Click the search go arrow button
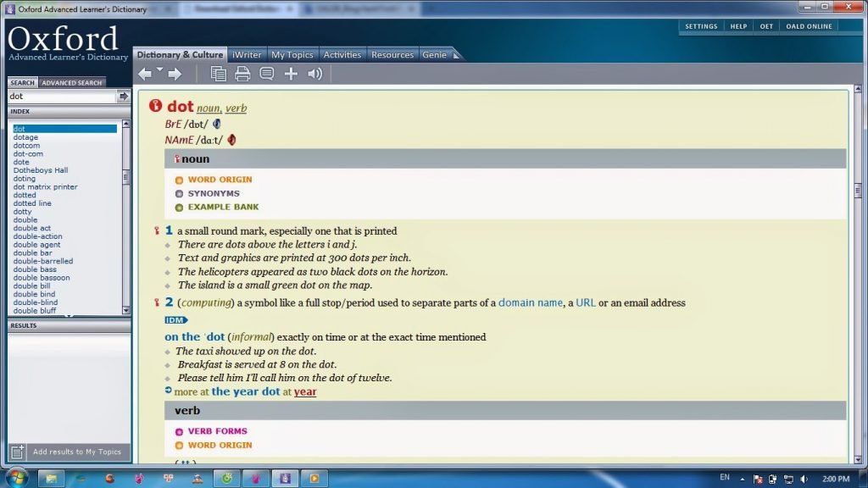The height and width of the screenshot is (488, 868). click(x=123, y=97)
